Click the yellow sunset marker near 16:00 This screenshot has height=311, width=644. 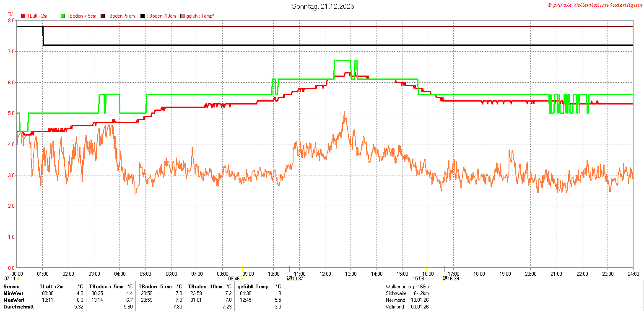[x=427, y=269]
